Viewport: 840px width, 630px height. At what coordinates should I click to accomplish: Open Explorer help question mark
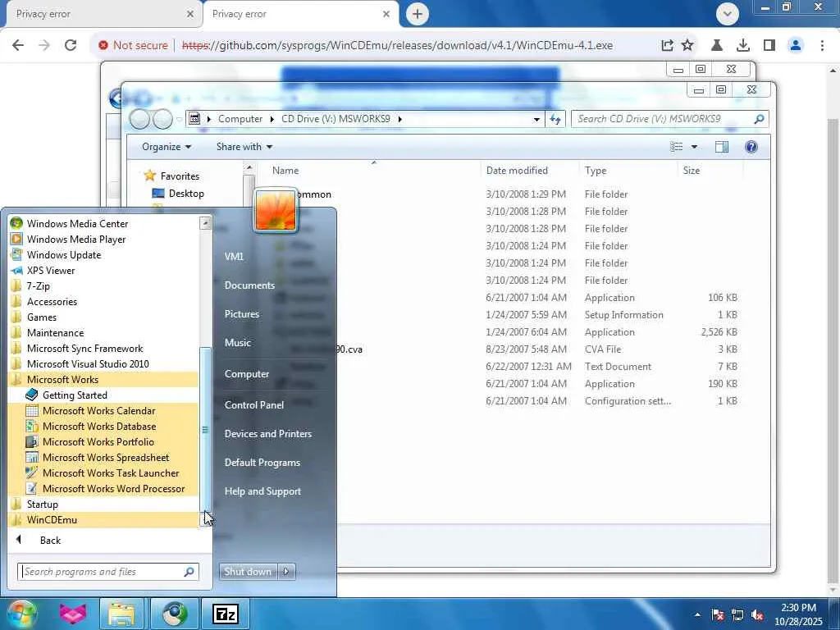tap(751, 147)
